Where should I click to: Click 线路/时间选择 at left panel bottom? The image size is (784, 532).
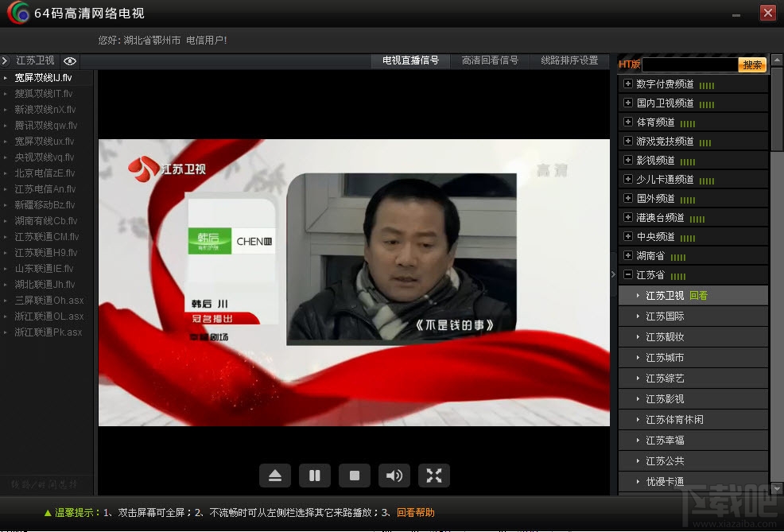click(x=45, y=484)
